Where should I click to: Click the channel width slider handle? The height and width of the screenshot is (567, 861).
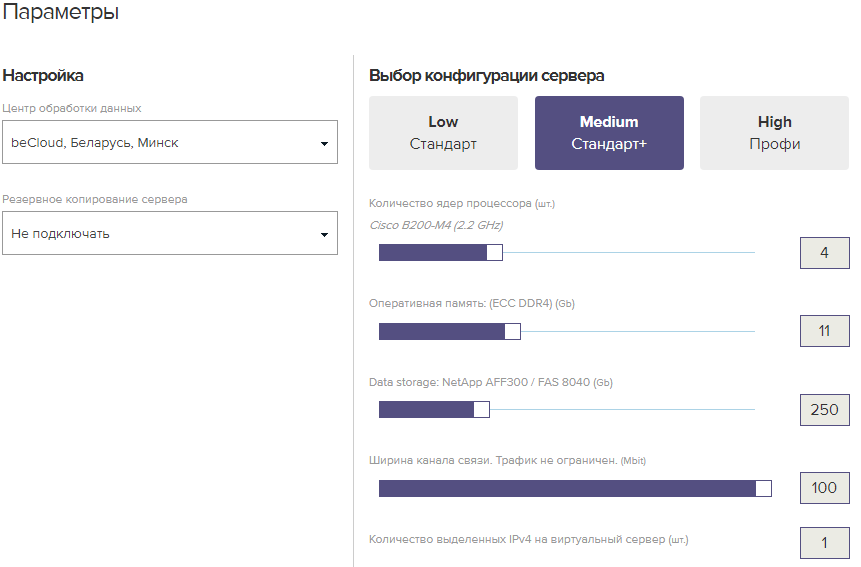[764, 488]
